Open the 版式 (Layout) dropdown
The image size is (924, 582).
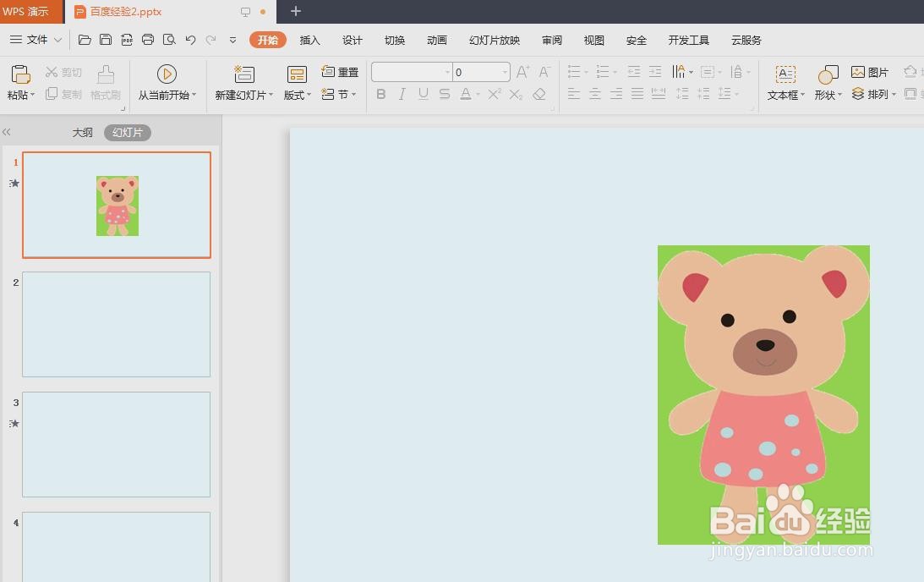click(296, 95)
